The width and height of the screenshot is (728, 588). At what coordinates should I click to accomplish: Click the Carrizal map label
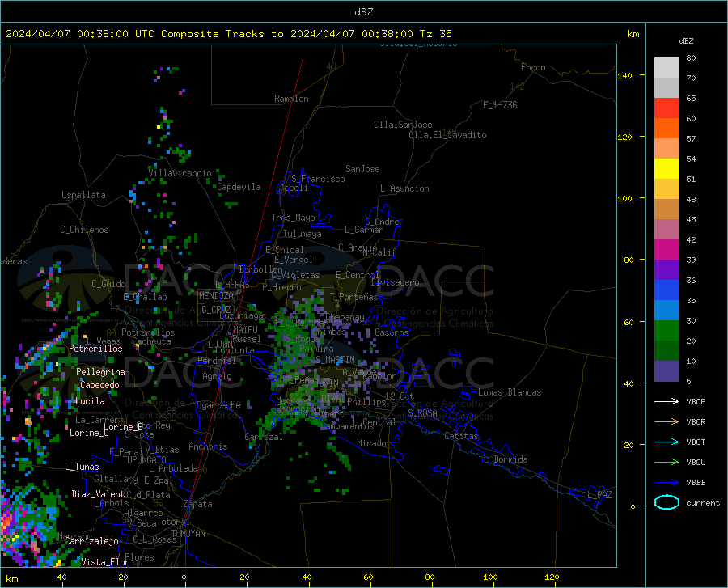263,437
